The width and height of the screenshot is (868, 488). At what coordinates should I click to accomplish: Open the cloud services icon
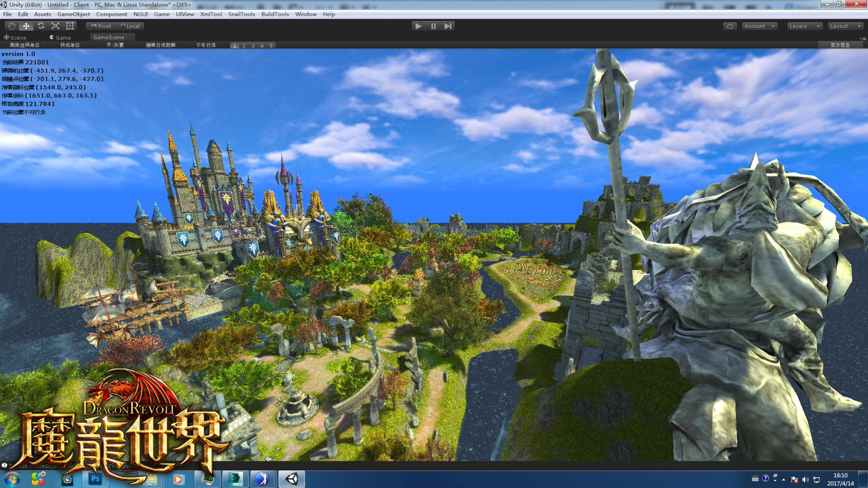click(730, 26)
